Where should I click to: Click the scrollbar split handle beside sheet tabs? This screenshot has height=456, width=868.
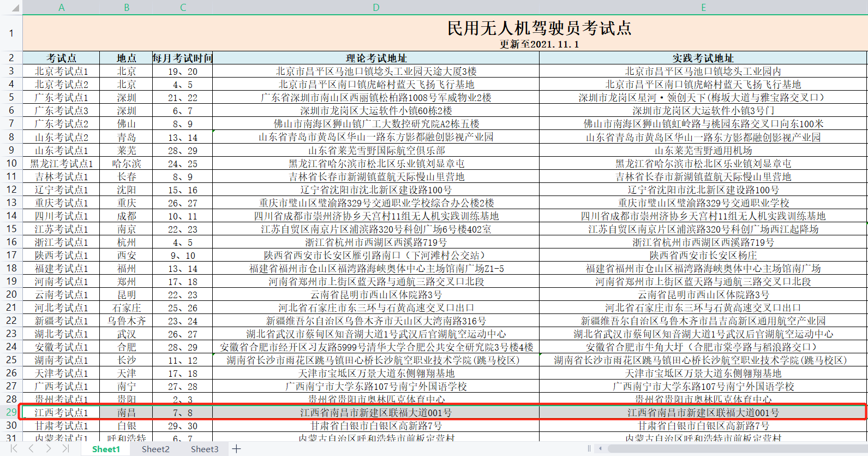(x=589, y=449)
